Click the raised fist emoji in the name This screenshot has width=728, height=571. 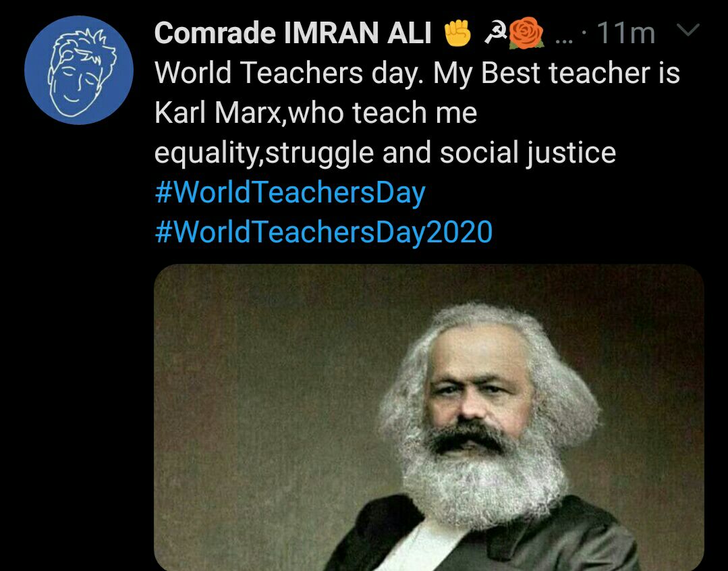tap(457, 34)
